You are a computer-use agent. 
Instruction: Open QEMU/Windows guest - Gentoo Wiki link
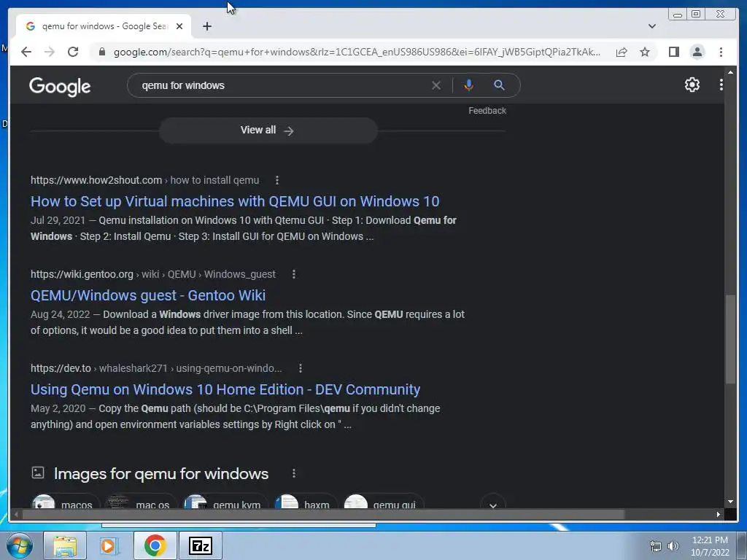(147, 295)
